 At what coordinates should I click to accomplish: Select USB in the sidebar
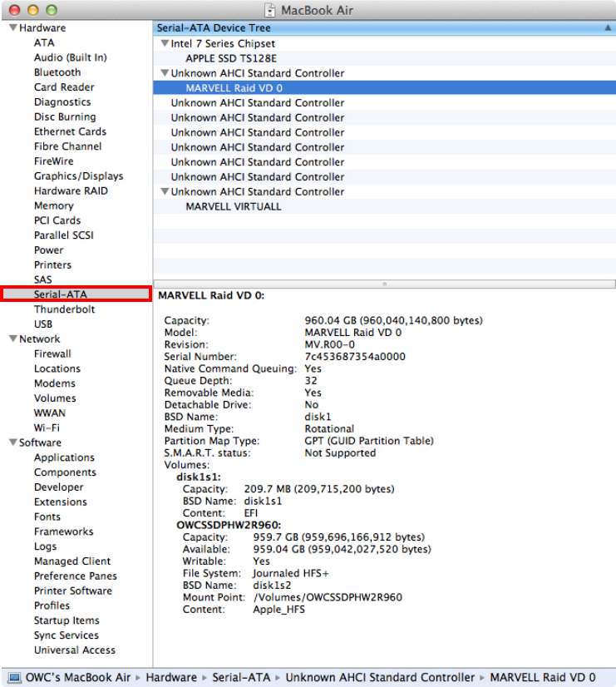click(43, 324)
